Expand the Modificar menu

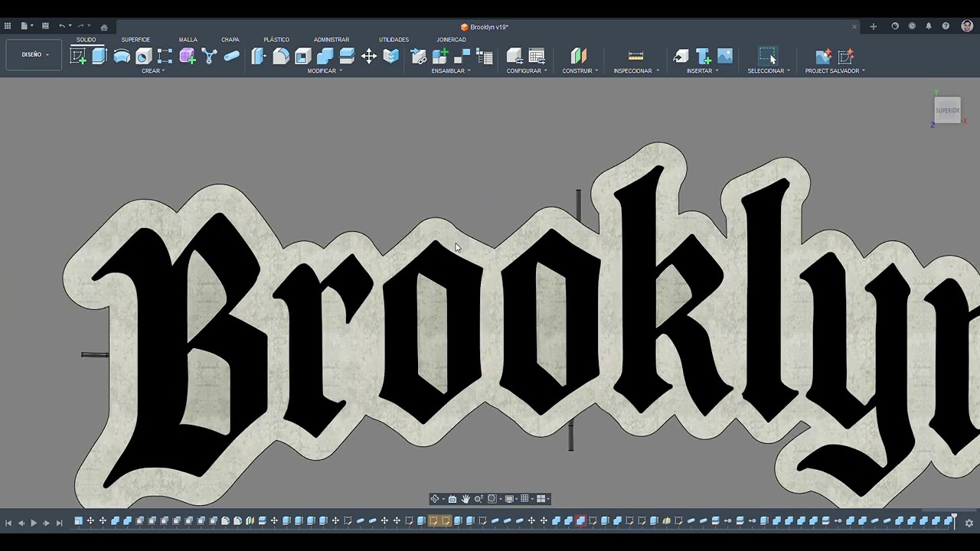coord(325,71)
